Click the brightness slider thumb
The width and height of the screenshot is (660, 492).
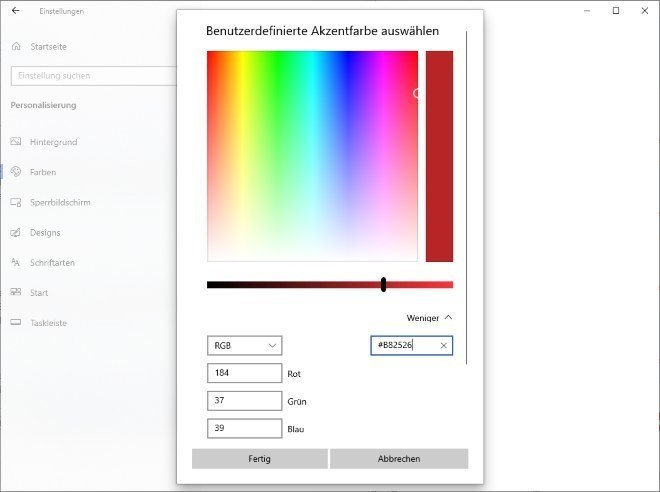click(383, 285)
